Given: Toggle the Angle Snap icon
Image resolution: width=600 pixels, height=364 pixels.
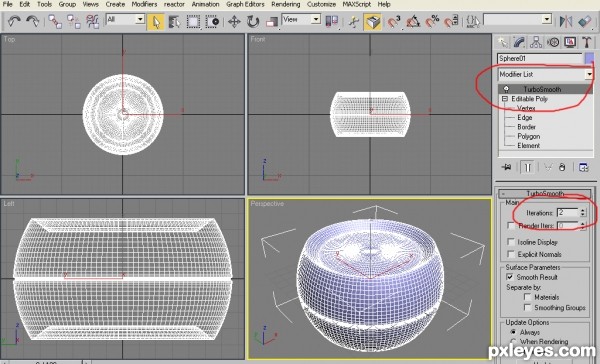Looking at the screenshot, I should point(413,22).
